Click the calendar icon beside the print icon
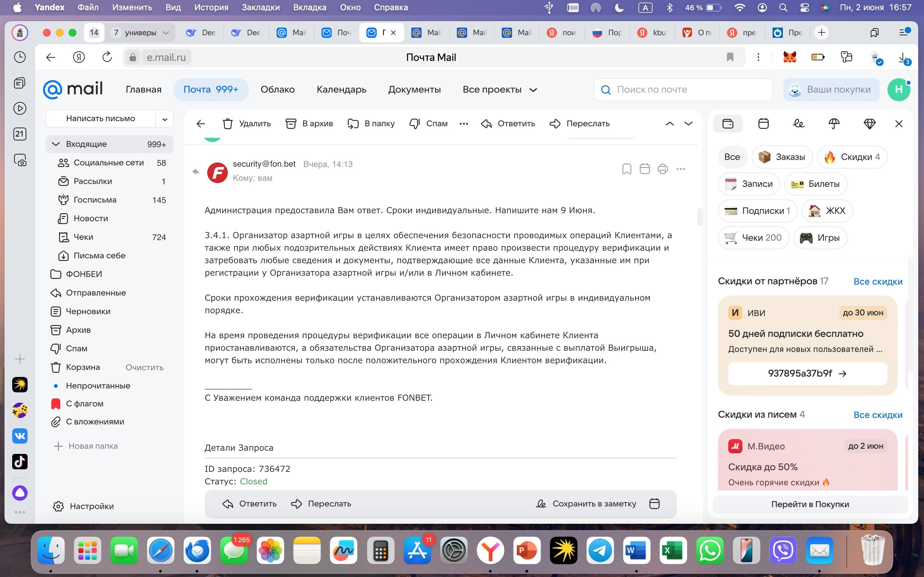 tap(645, 169)
